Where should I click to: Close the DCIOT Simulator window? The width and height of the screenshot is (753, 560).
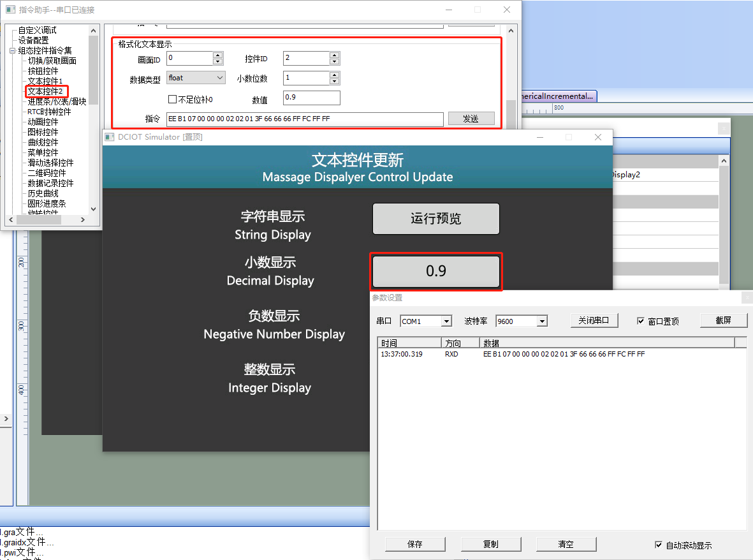[598, 137]
